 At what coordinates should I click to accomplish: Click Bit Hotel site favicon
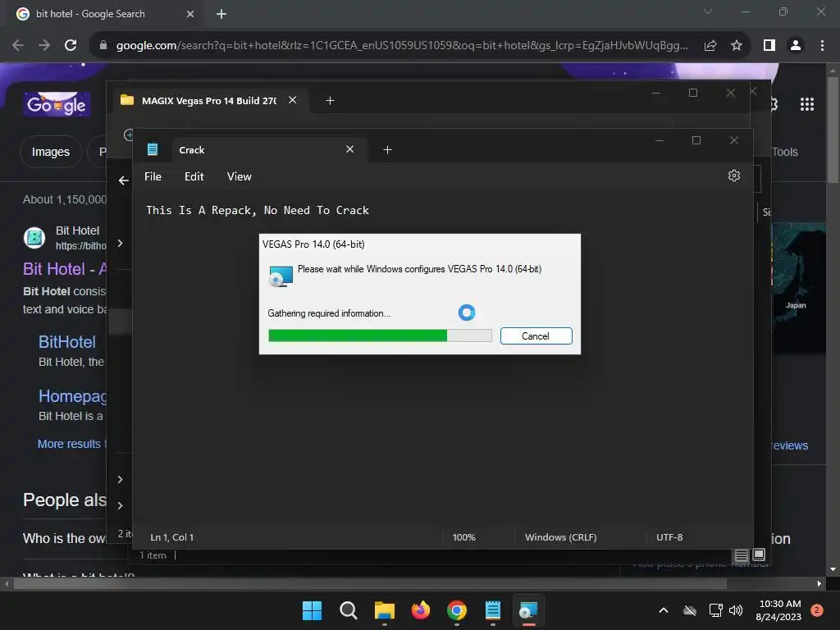pos(34,237)
